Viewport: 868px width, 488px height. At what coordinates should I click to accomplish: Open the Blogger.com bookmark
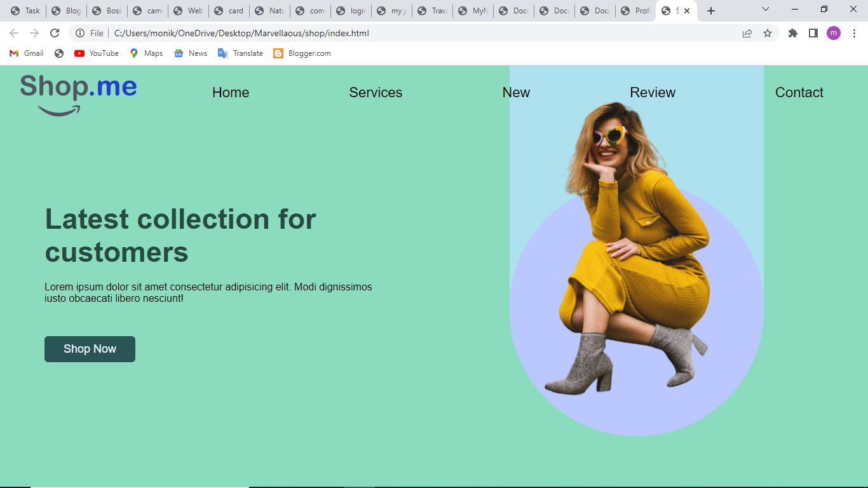pos(302,53)
